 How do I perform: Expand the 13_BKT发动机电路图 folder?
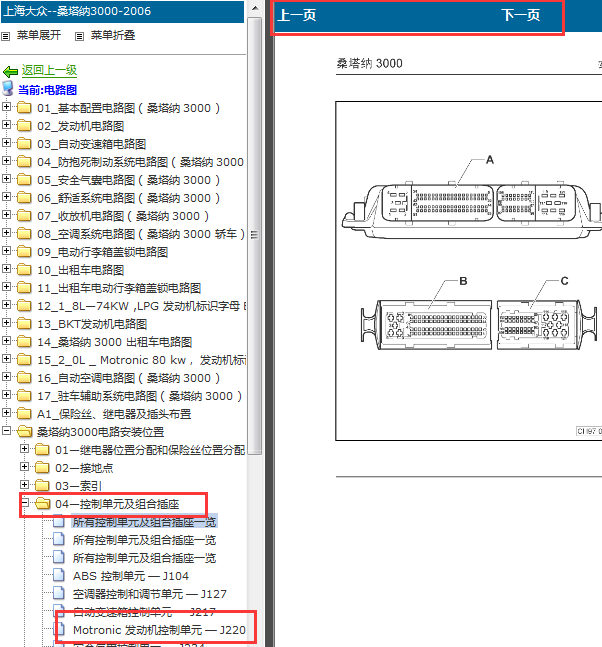[6, 323]
